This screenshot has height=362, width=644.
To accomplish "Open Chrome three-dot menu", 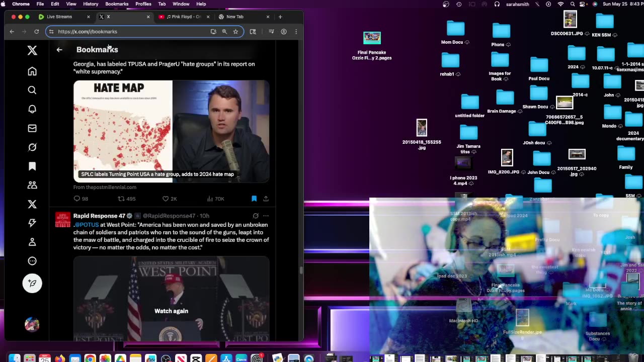I will click(296, 32).
